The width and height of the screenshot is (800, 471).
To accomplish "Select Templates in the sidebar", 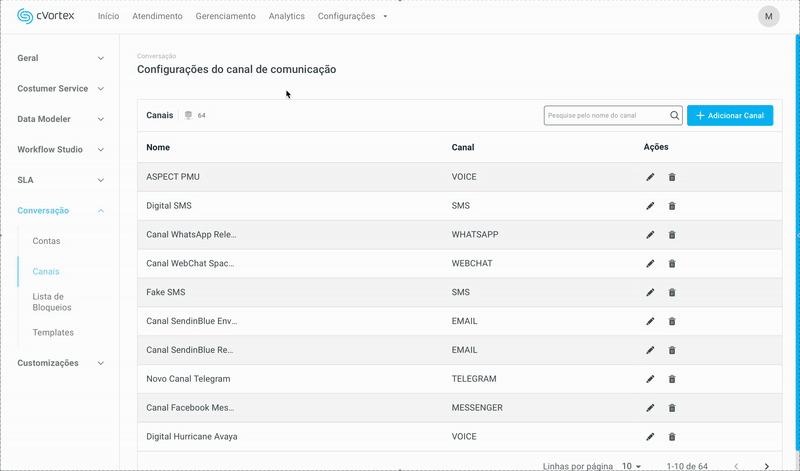I will [53, 332].
